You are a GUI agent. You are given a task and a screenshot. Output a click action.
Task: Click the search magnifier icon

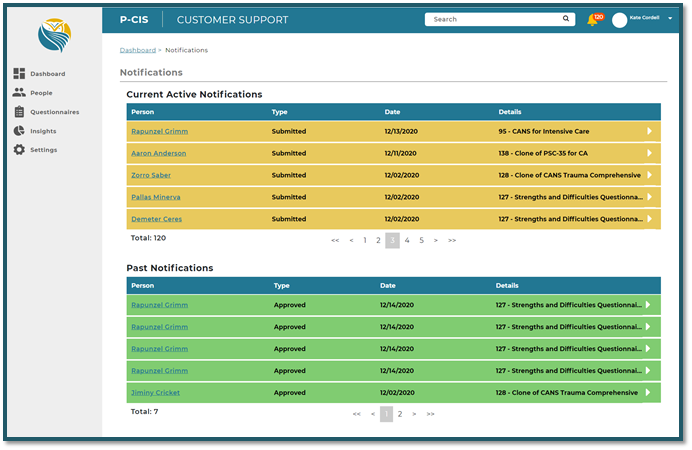coord(566,19)
